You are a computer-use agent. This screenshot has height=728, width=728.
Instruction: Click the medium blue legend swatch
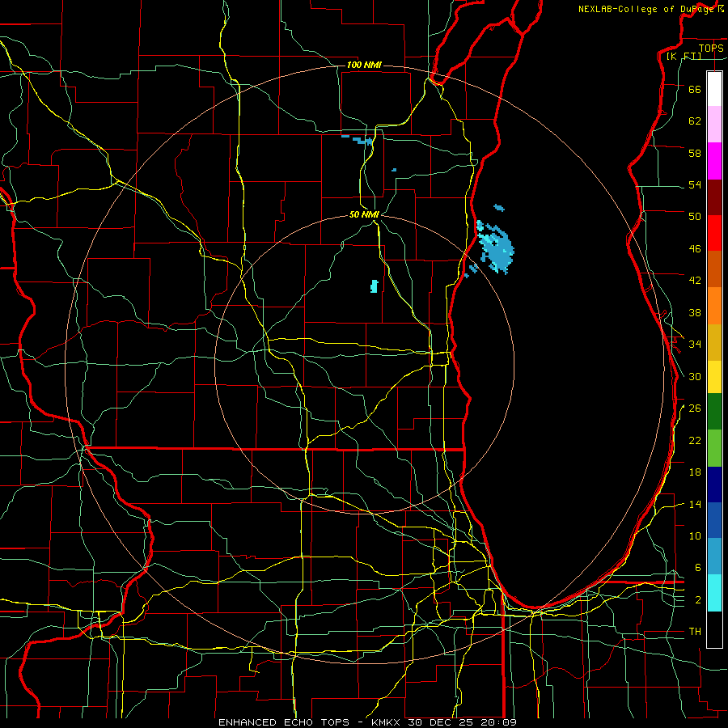[x=714, y=520]
